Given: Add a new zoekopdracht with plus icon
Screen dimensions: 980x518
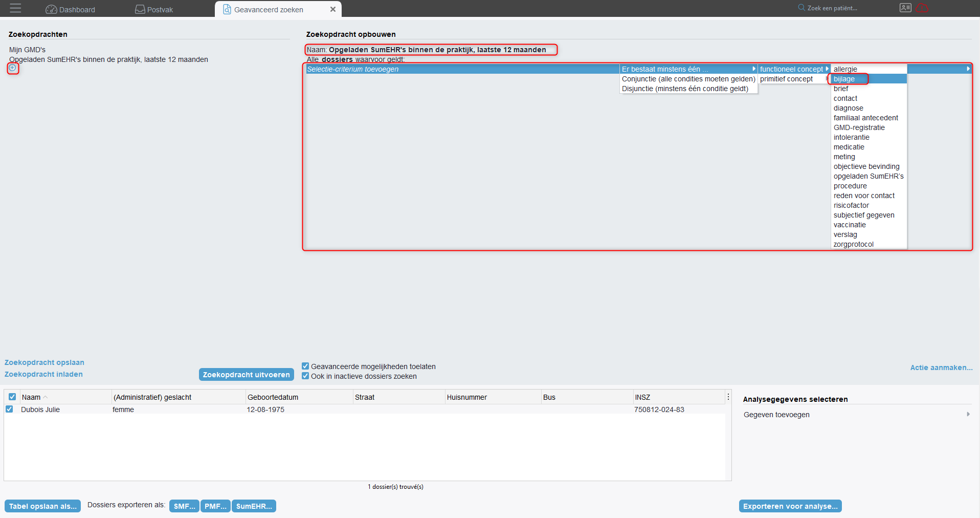Looking at the screenshot, I should click(13, 68).
